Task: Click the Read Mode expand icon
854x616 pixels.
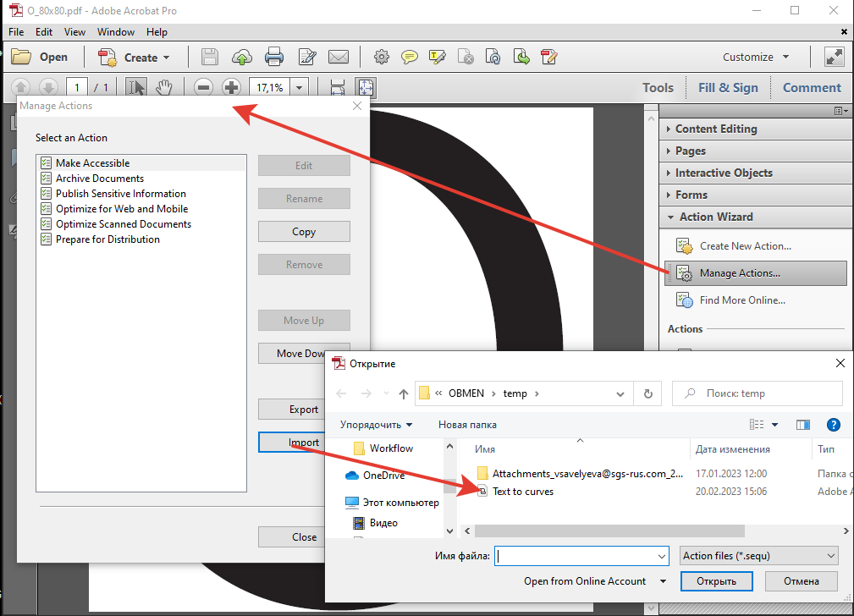Action: (834, 57)
